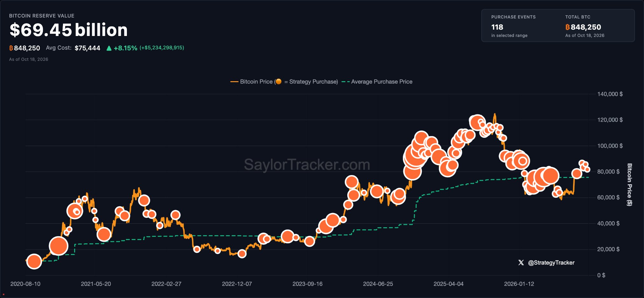Select the first purchase marker near 2020-08-10
Screen dimensions: 644x298
coord(34,261)
